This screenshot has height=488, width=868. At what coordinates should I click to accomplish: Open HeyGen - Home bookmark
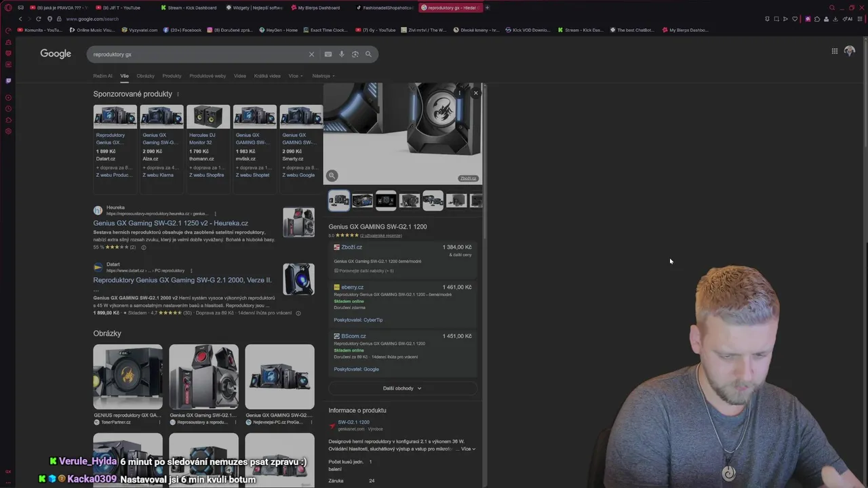tap(278, 30)
